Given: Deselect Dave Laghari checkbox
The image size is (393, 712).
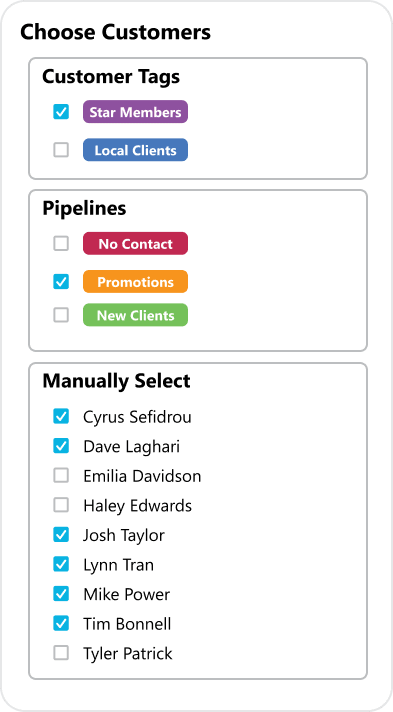Looking at the screenshot, I should pyautogui.click(x=61, y=446).
